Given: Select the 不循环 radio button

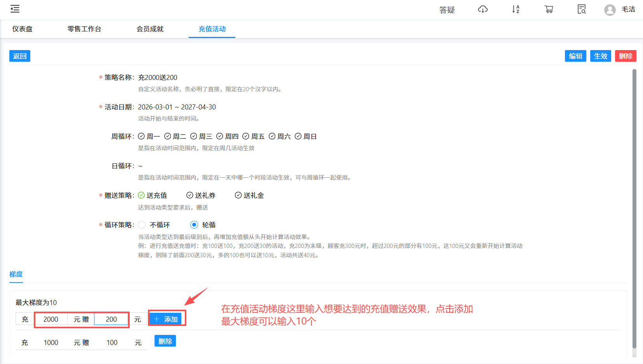Looking at the screenshot, I should (142, 225).
